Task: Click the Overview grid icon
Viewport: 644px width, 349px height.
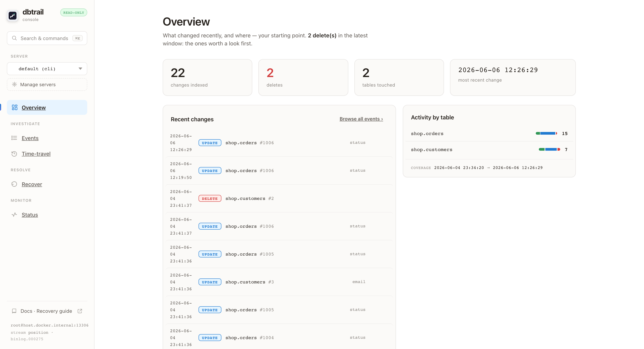Action: pyautogui.click(x=14, y=107)
